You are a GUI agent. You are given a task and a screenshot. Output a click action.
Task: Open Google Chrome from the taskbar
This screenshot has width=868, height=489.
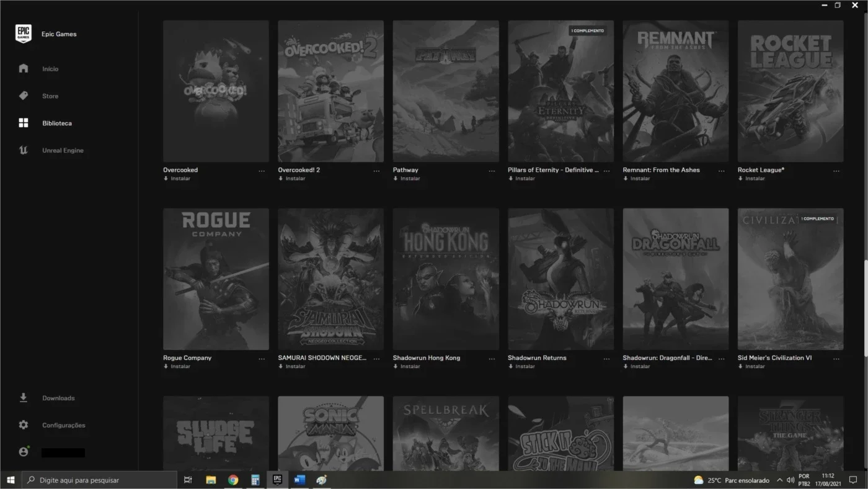tap(233, 480)
